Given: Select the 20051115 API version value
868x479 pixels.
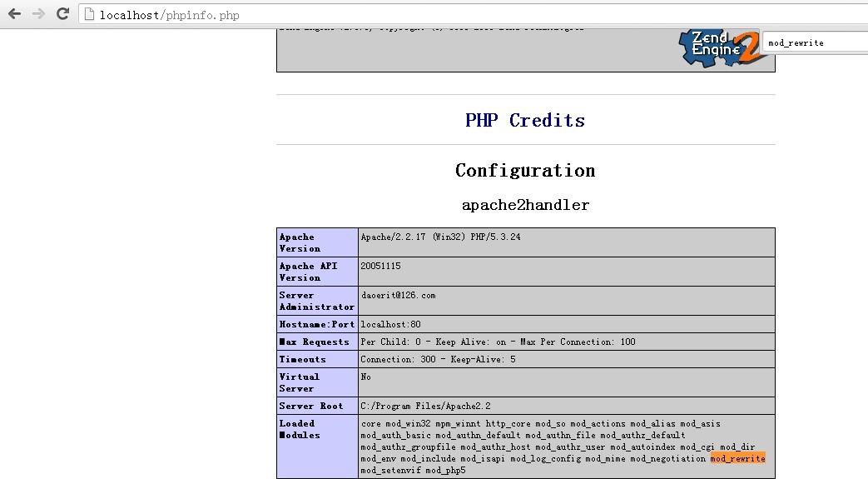Looking at the screenshot, I should click(380, 266).
